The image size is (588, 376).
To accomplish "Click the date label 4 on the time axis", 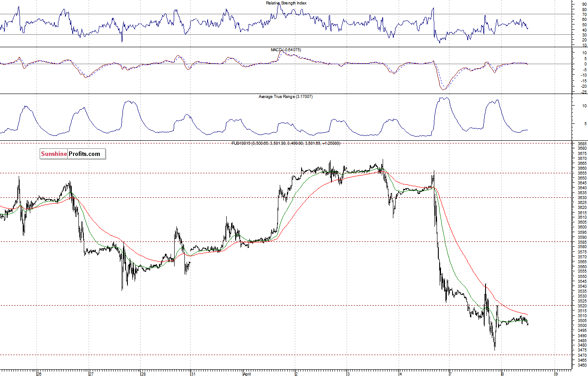I will (x=400, y=374).
